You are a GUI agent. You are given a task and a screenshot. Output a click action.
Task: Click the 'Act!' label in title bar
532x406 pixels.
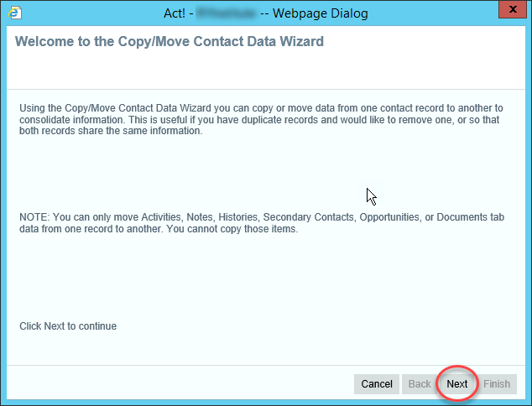click(x=175, y=13)
